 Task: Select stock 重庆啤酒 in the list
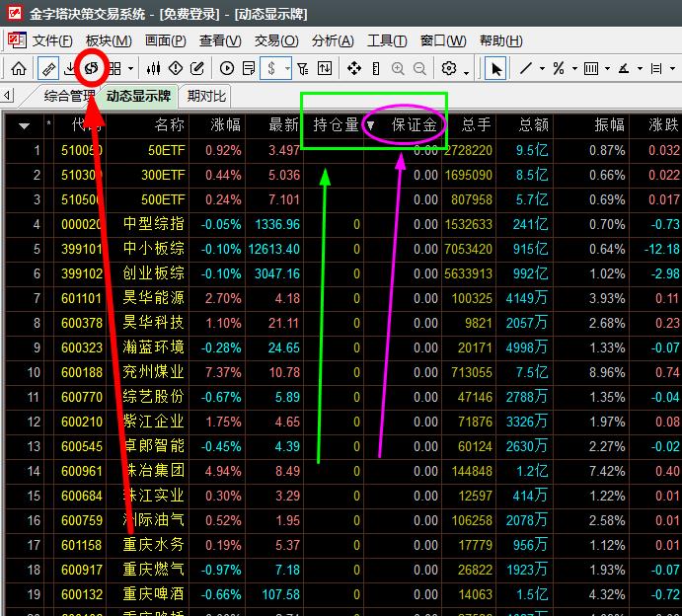coord(154,594)
